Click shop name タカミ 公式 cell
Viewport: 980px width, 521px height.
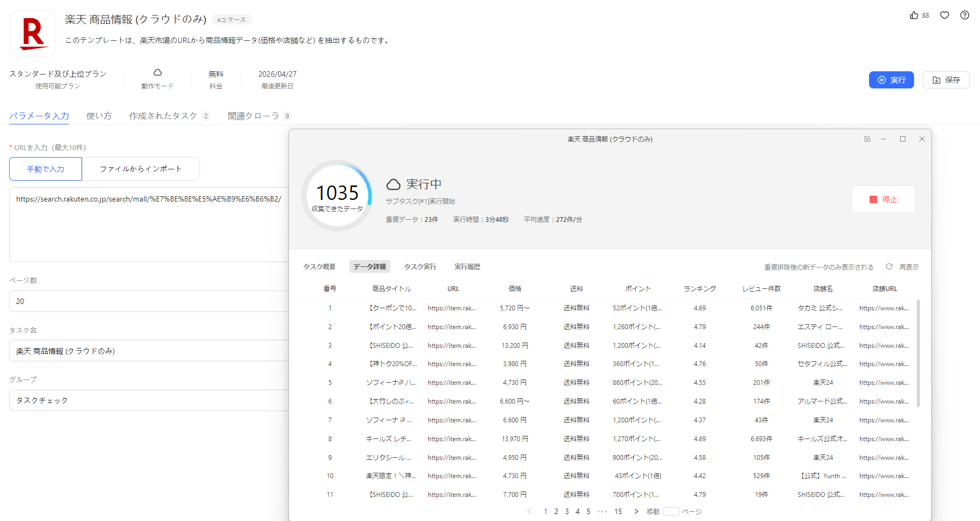820,308
